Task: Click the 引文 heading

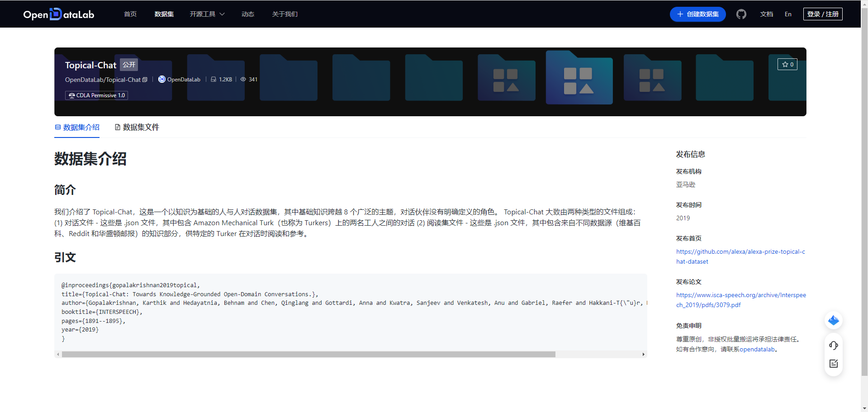Action: coord(65,257)
